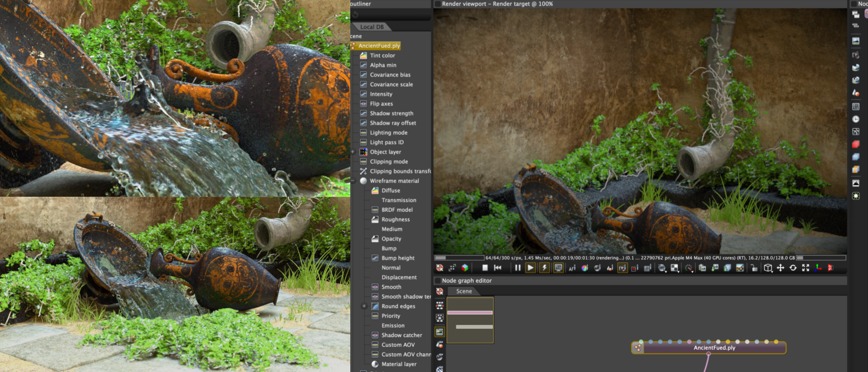Toggle the real-time lightning bolt icon

pyautogui.click(x=544, y=268)
